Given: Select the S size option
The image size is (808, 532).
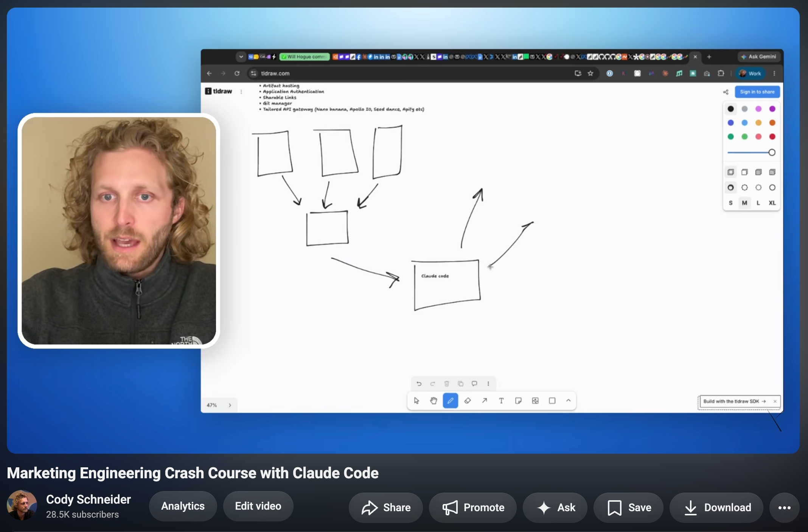Looking at the screenshot, I should tap(731, 203).
